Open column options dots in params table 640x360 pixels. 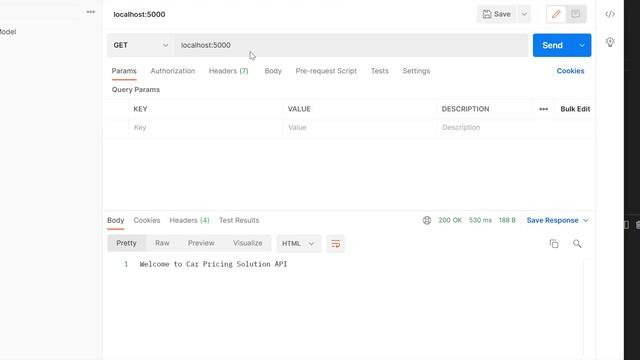coord(543,109)
